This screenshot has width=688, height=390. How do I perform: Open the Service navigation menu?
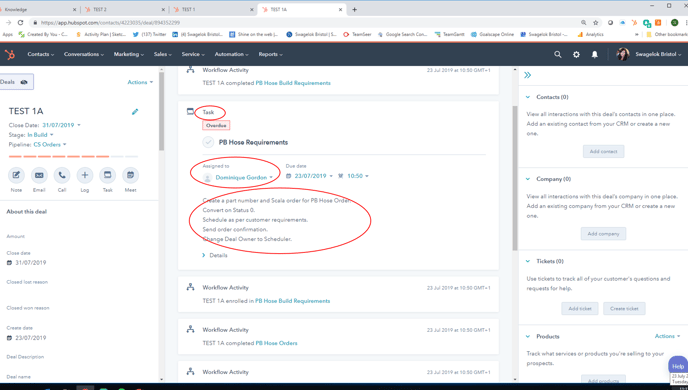pyautogui.click(x=193, y=54)
